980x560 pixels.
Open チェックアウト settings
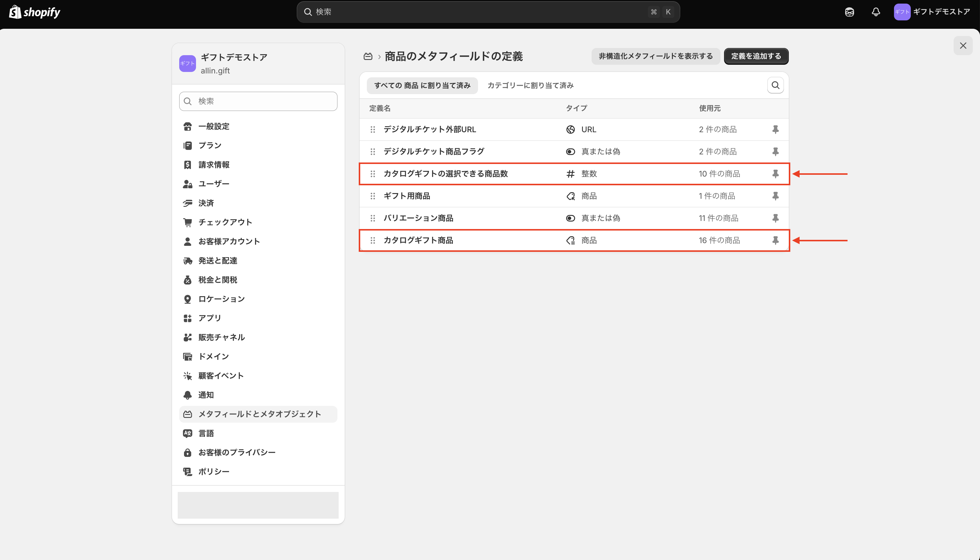coord(258,222)
